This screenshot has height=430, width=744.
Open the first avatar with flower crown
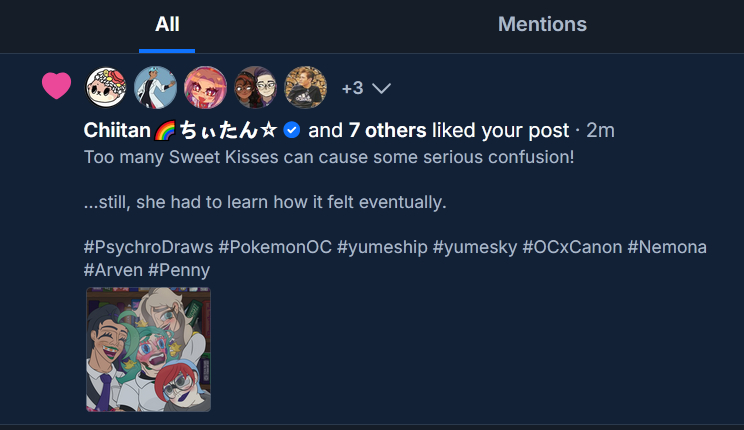(x=106, y=88)
